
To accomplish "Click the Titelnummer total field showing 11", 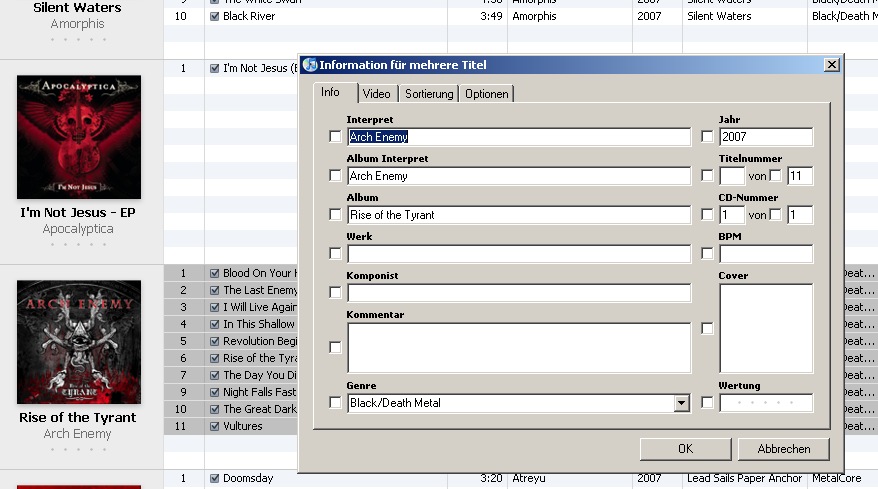I will pyautogui.click(x=800, y=176).
